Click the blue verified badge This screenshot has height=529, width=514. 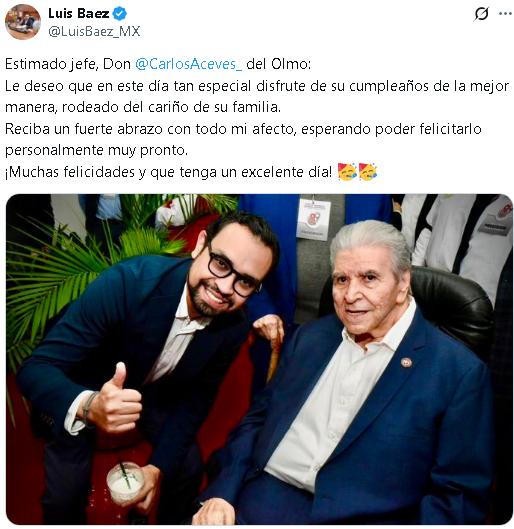pos(119,13)
